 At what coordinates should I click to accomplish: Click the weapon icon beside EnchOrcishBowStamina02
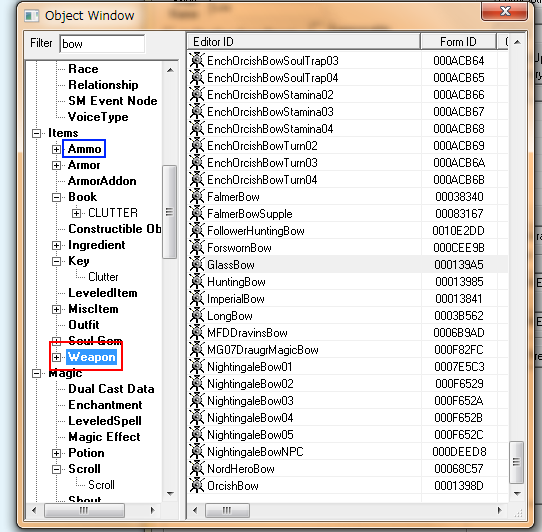coord(197,94)
